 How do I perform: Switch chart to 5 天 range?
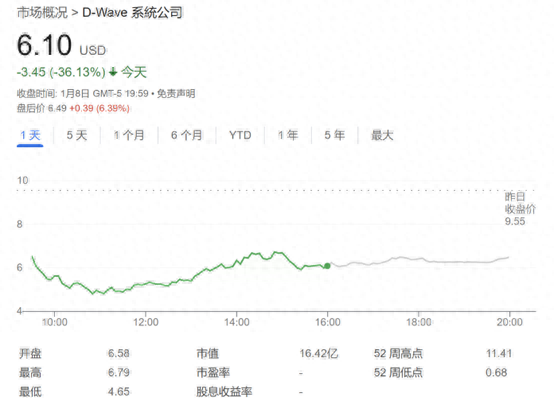77,135
